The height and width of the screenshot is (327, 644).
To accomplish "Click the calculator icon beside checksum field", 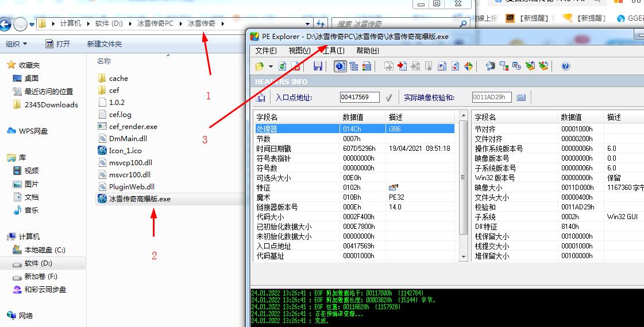I will tap(521, 98).
